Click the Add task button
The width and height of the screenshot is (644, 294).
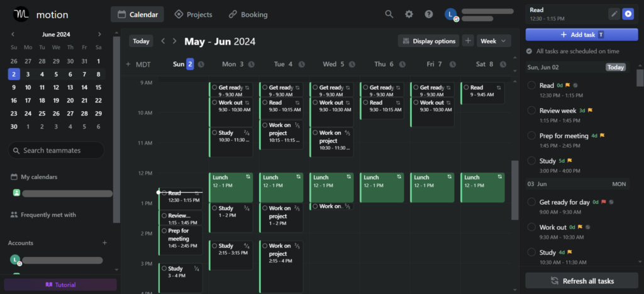point(582,35)
